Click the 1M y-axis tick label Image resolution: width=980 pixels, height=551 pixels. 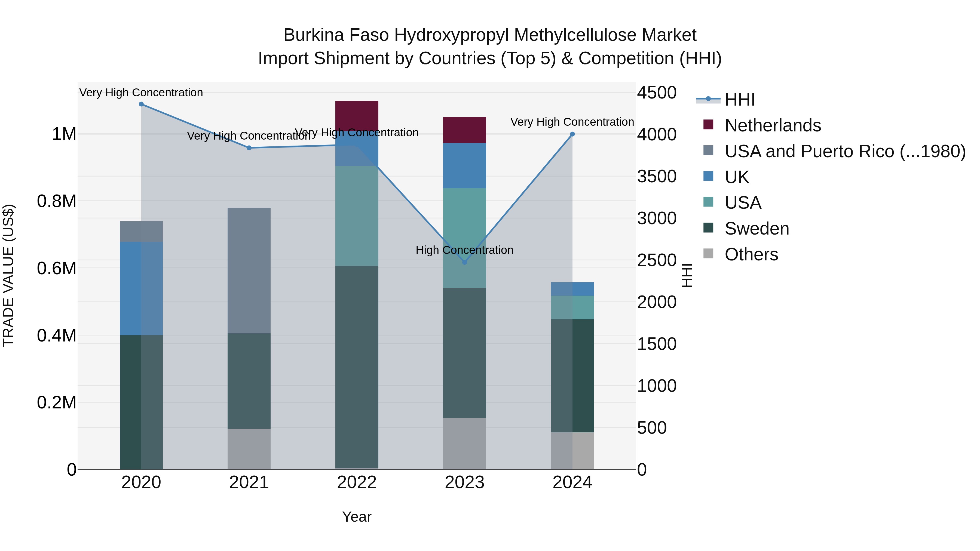(x=64, y=134)
